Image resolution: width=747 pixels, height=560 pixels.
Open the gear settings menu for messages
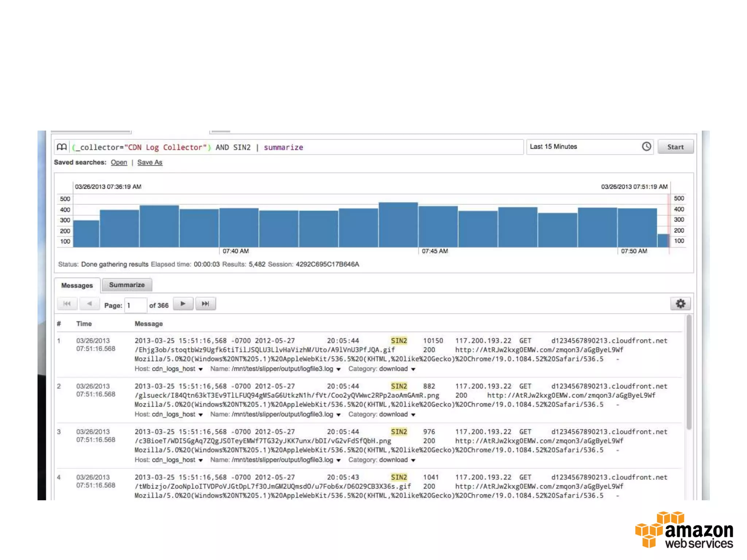[680, 304]
